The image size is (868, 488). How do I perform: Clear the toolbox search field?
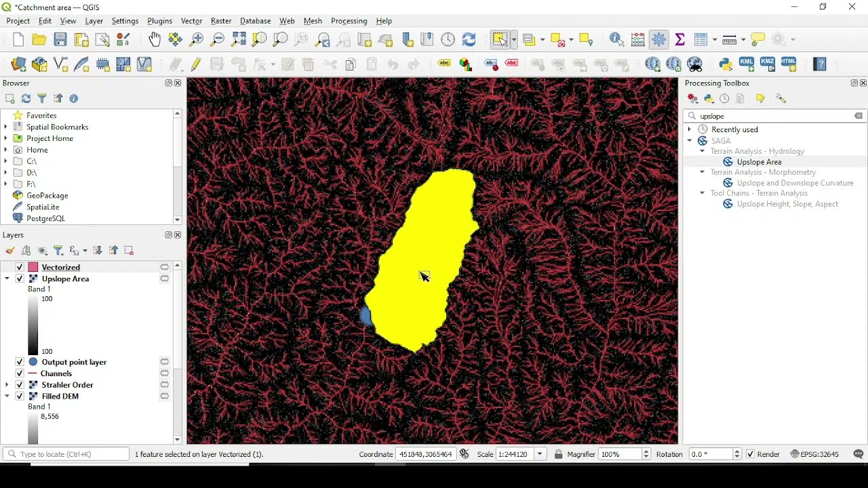(859, 116)
